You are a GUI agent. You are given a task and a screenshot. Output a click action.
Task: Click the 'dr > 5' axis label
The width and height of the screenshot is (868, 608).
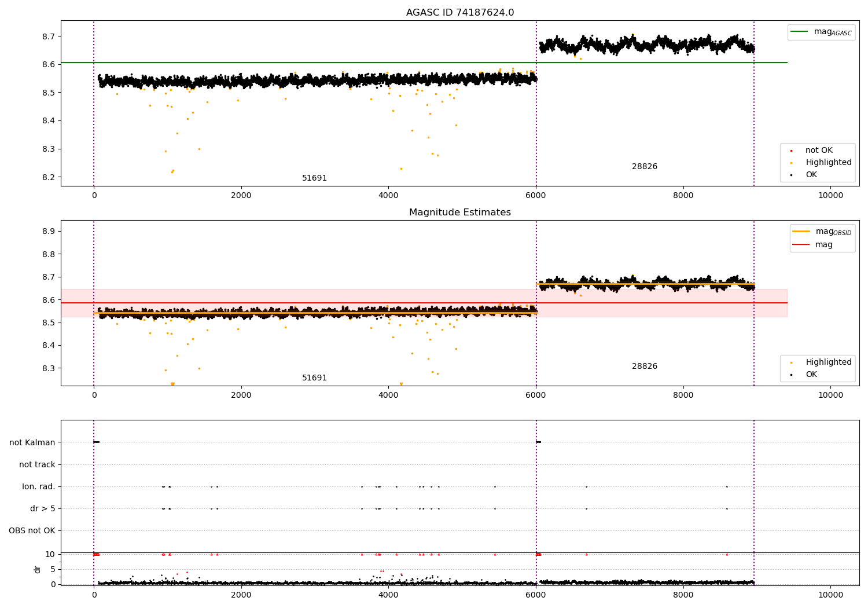(x=43, y=508)
